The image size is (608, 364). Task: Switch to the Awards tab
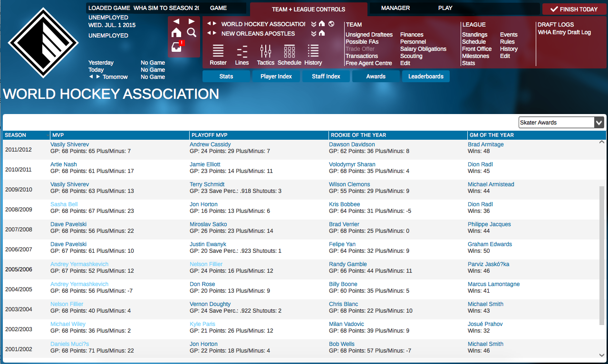[x=376, y=77]
